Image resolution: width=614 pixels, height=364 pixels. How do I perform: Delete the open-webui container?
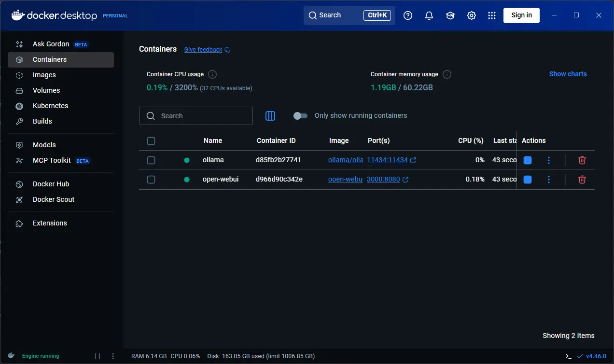[x=582, y=180]
